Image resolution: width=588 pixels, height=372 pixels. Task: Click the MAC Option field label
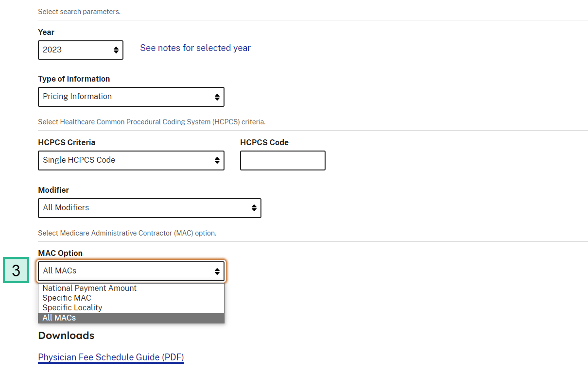tap(60, 253)
